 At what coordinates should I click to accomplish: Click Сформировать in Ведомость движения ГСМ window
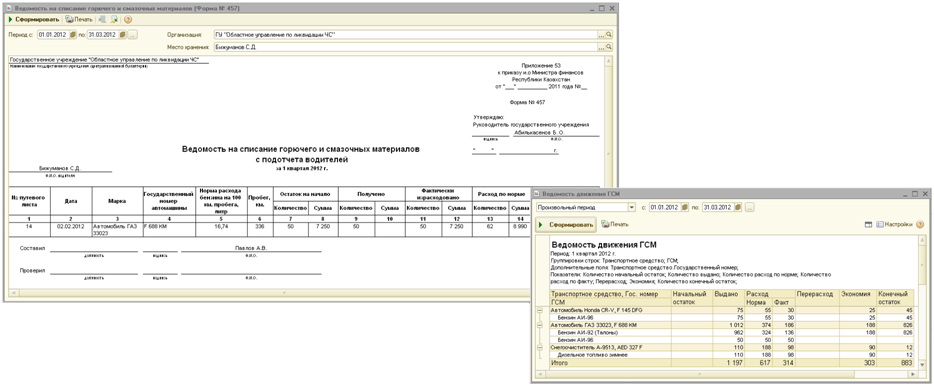(x=566, y=225)
